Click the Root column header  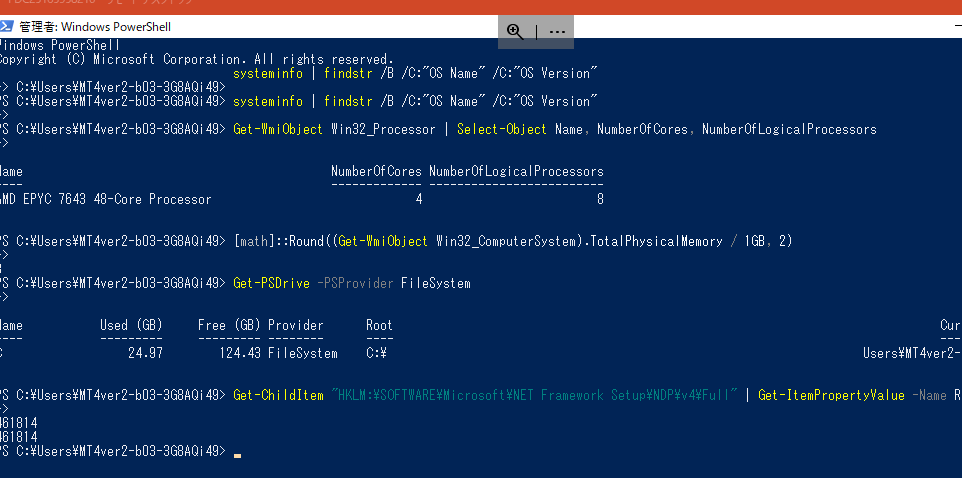pyautogui.click(x=379, y=325)
